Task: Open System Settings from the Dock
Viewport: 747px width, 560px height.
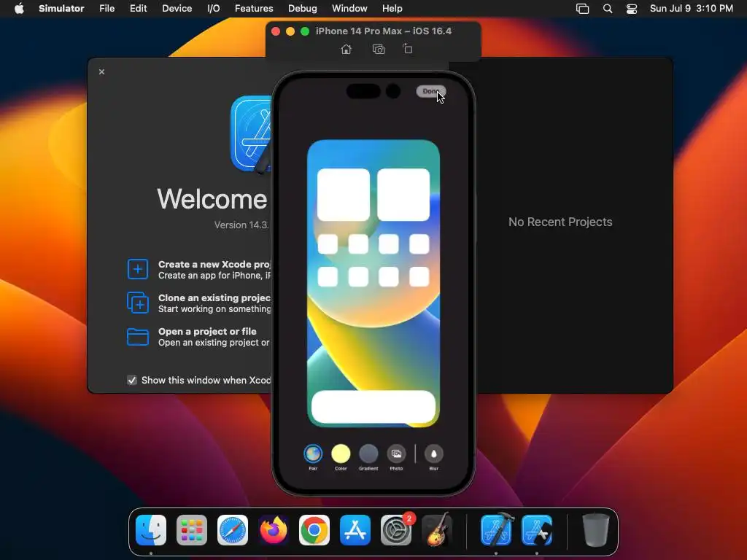Action: coord(396,530)
